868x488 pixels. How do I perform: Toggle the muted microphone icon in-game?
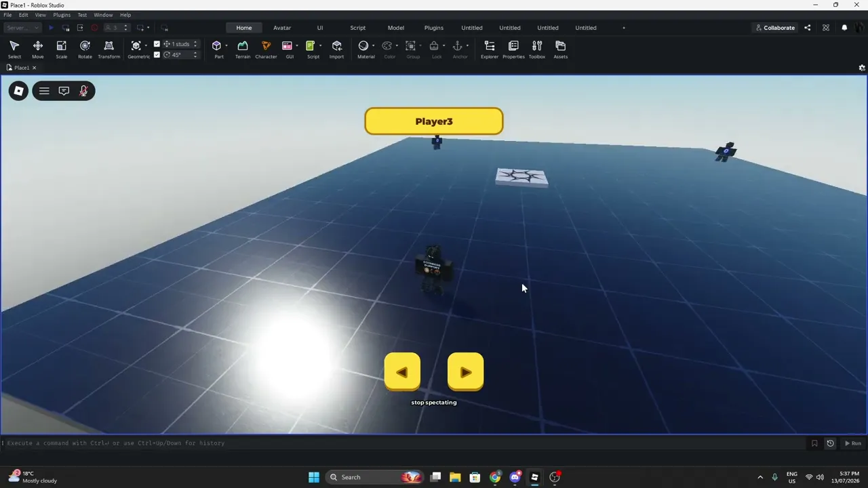83,91
